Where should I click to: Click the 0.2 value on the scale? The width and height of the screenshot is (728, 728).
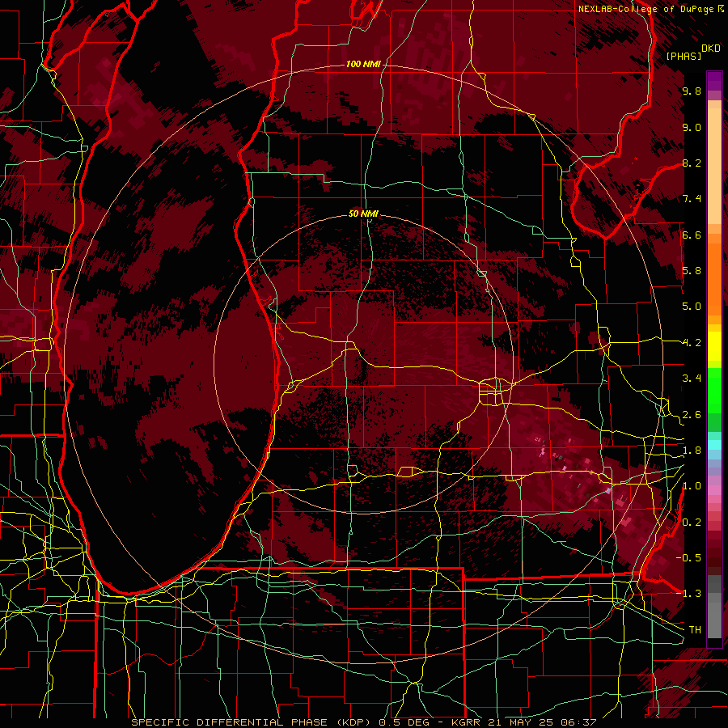point(692,523)
